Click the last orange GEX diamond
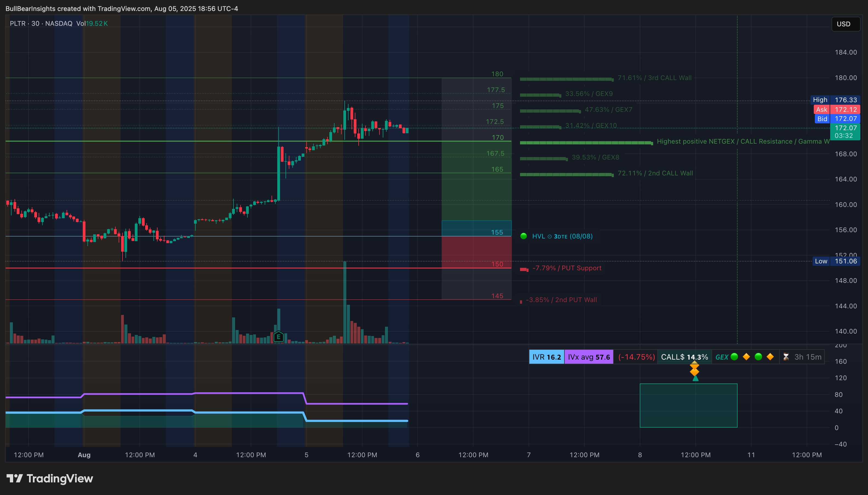 click(770, 357)
